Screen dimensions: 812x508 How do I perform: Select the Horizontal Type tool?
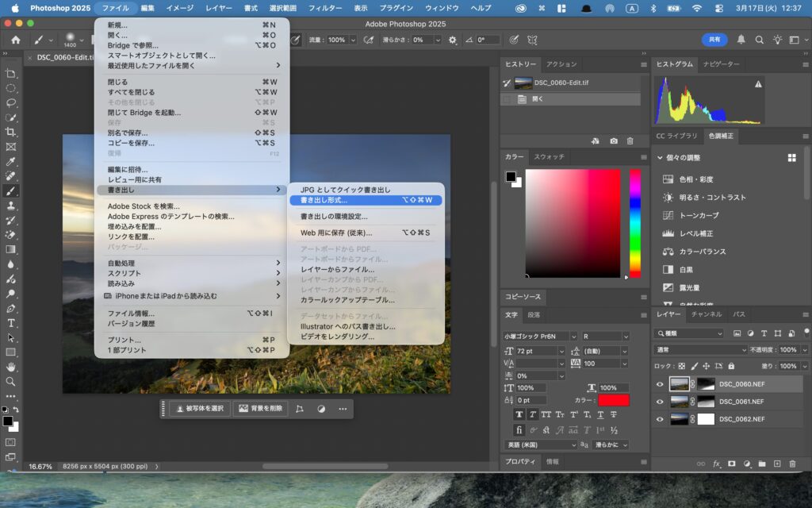[11, 323]
